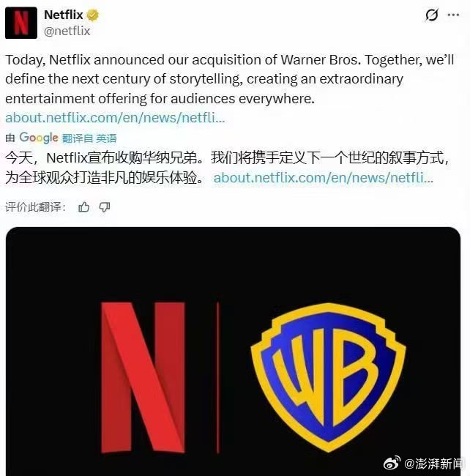The height and width of the screenshot is (476, 470).
Task: Open the Netflix profile avatar
Action: click(21, 23)
